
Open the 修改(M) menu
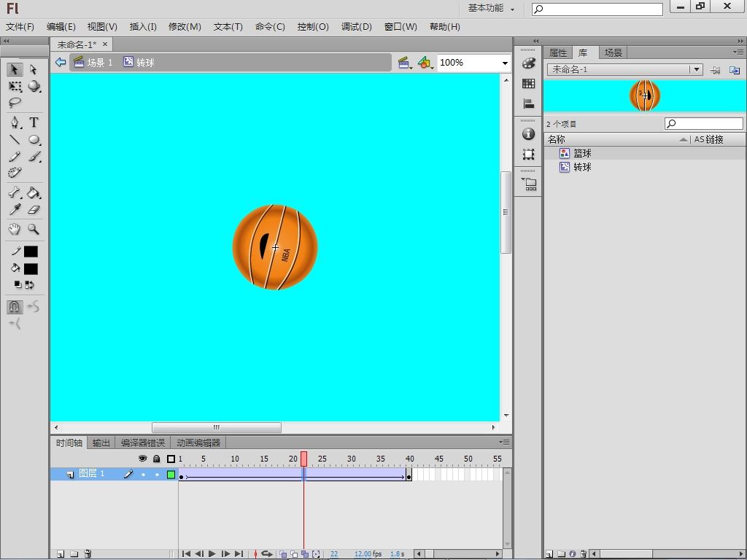(x=185, y=26)
